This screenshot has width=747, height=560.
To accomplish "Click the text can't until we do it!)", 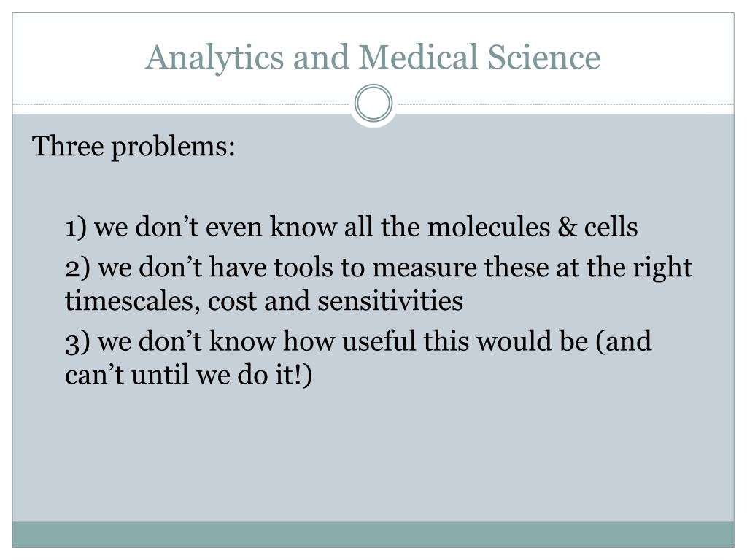I will [189, 376].
